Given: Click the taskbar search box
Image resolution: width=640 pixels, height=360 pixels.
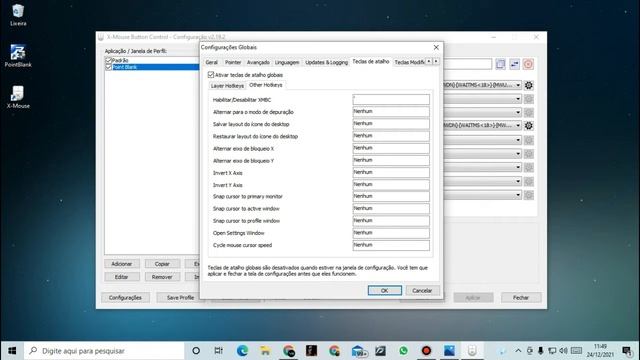Looking at the screenshot, I should point(104,351).
